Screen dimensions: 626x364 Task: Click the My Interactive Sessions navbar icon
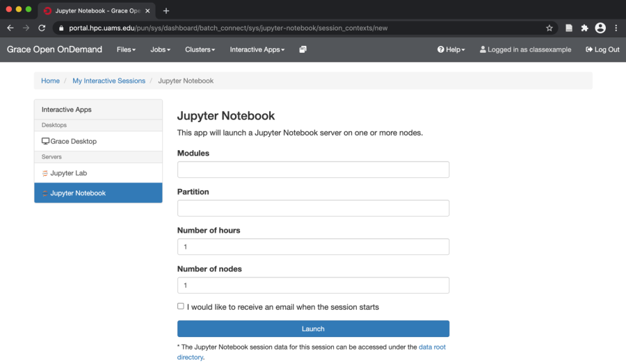pyautogui.click(x=303, y=49)
